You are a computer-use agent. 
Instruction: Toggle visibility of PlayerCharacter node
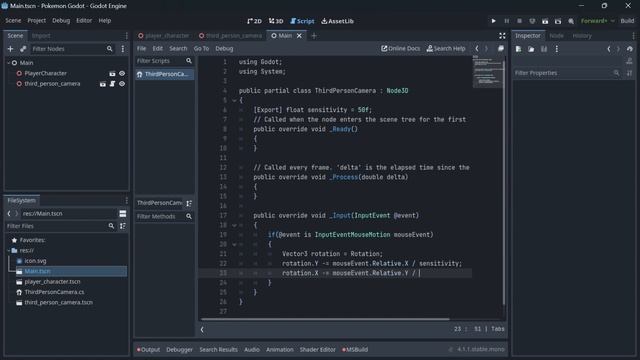122,73
